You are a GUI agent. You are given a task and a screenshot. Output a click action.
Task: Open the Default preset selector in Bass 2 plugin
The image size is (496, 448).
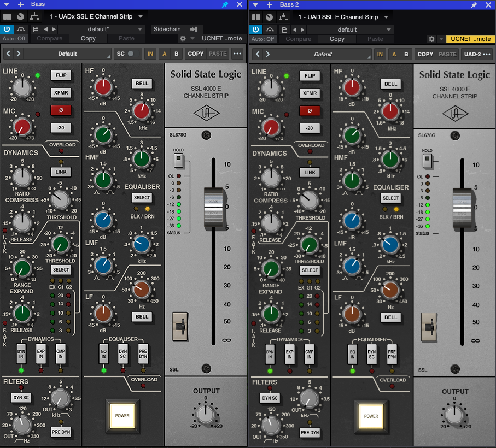click(x=322, y=54)
